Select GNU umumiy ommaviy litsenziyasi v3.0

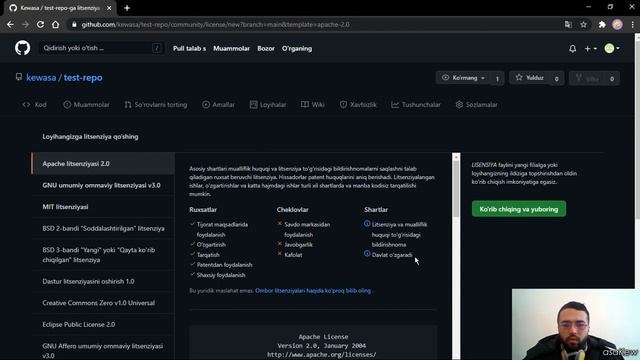click(x=103, y=185)
